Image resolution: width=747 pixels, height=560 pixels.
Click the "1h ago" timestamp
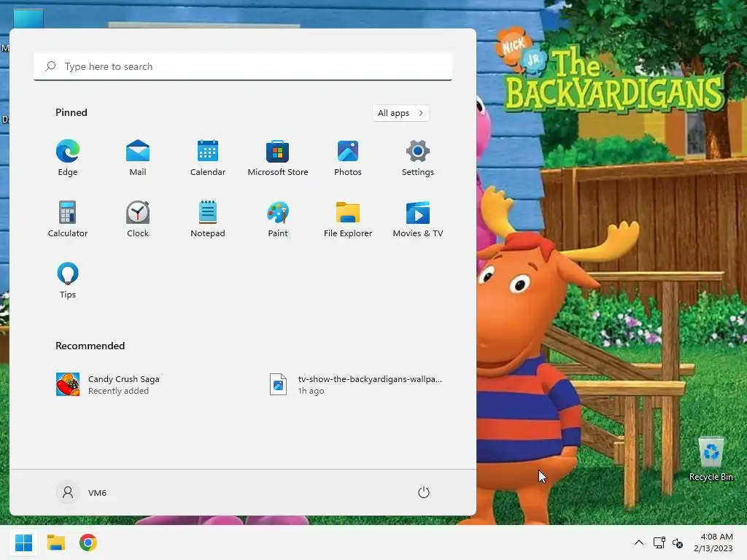pos(311,391)
